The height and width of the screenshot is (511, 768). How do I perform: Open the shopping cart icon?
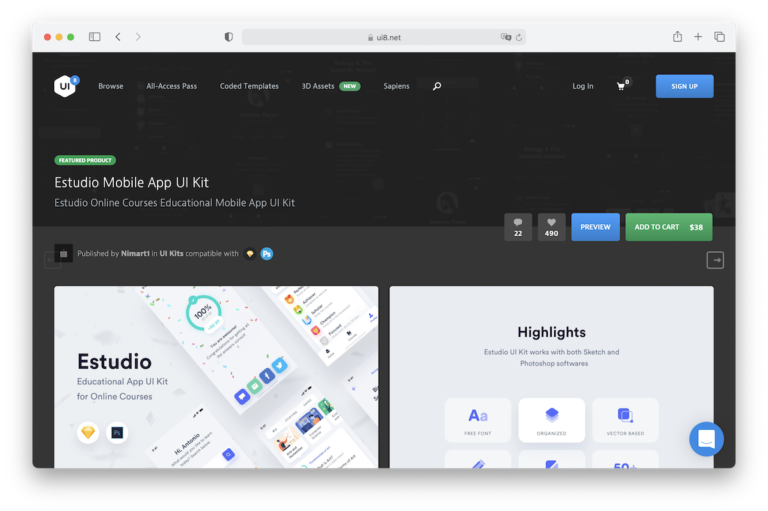point(621,86)
